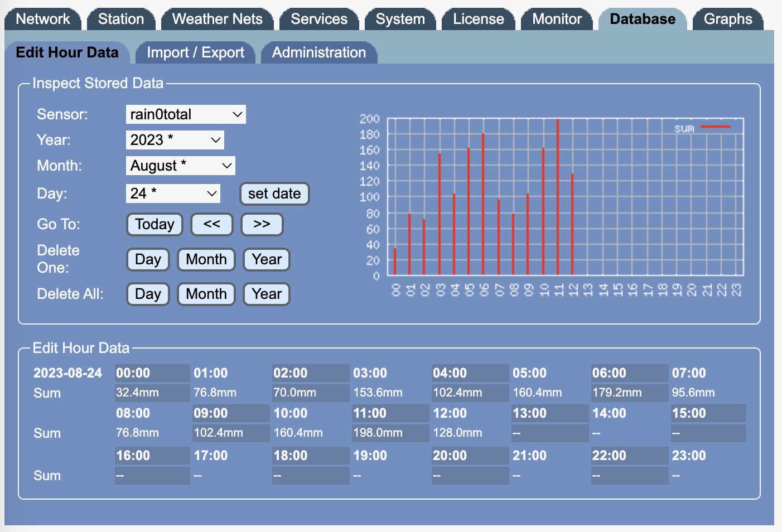Click the empty 20:00 sum field
Viewport: 782px width, 532px height.
point(470,476)
